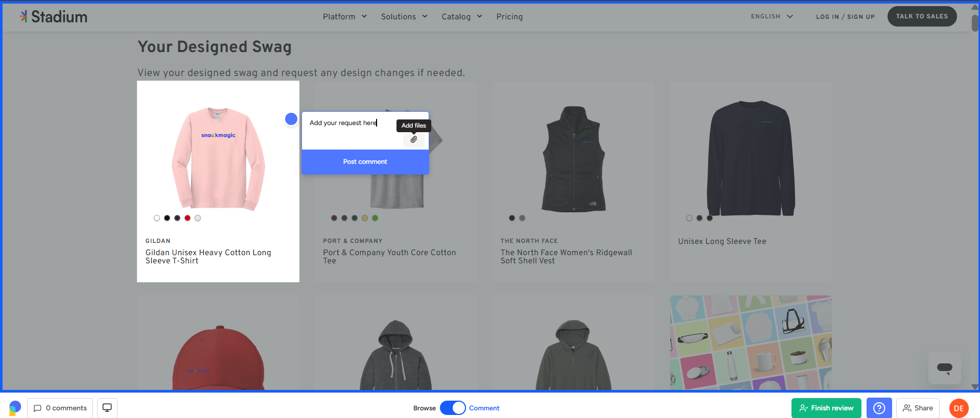Select red swatch on Gildan long sleeve
Image resolution: width=980 pixels, height=418 pixels.
pyautogui.click(x=188, y=218)
